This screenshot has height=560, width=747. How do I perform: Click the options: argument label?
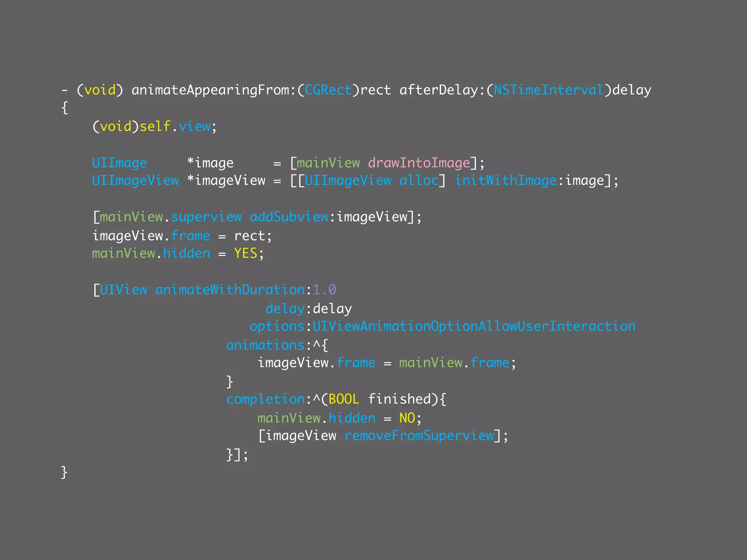point(280,326)
